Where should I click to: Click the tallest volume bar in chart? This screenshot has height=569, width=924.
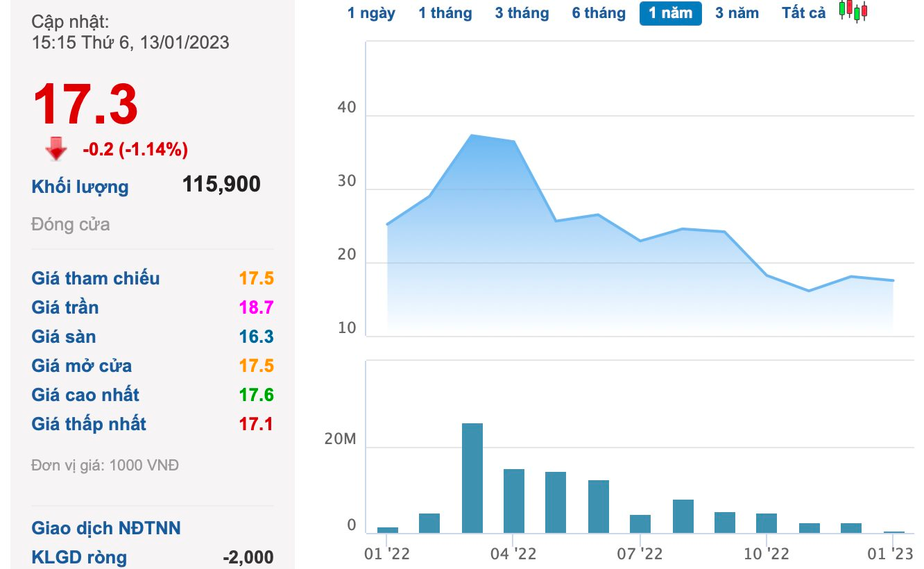[x=472, y=479]
